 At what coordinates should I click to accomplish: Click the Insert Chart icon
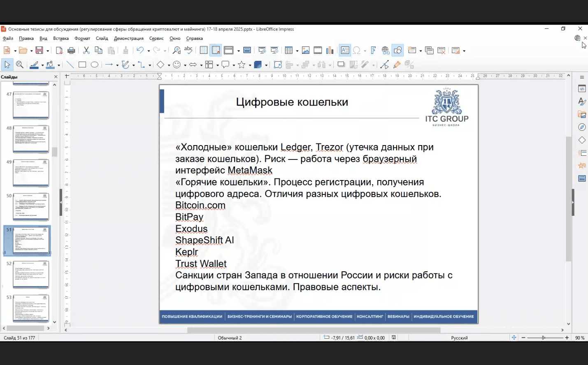[x=330, y=51]
